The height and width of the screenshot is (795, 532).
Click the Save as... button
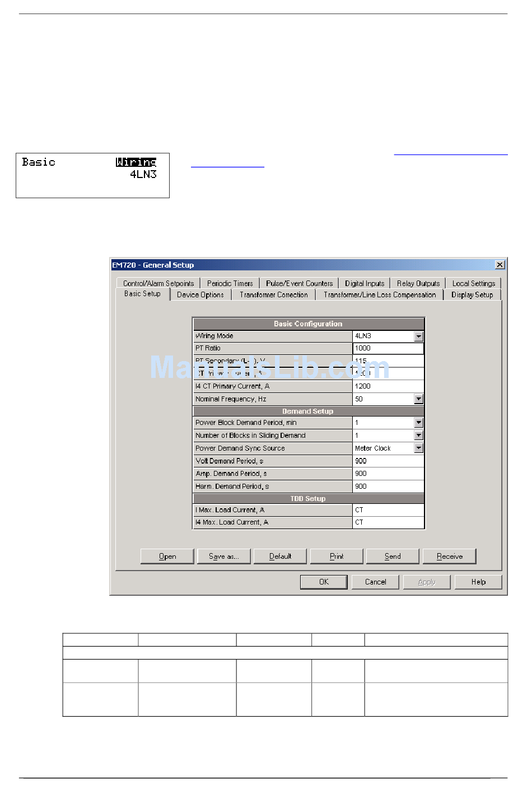(x=224, y=556)
